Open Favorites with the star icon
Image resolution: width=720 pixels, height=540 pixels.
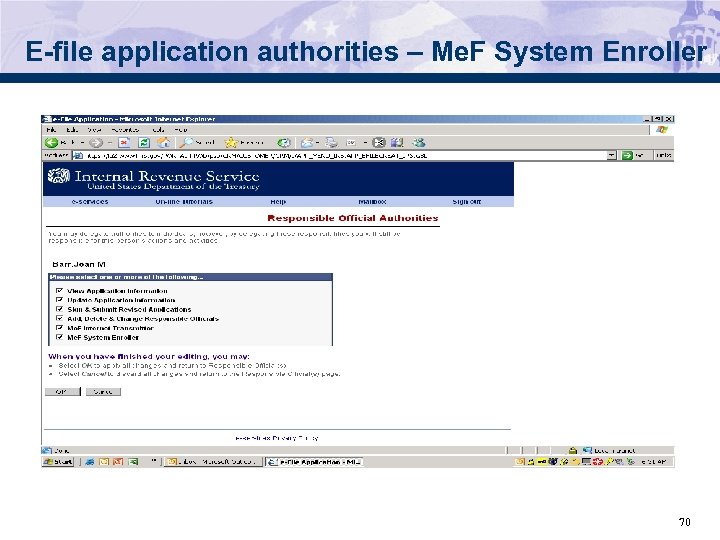coord(231,143)
